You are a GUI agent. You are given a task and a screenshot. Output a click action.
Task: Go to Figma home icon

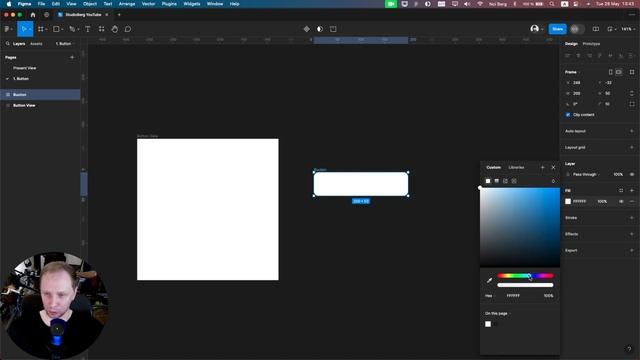[x=33, y=15]
